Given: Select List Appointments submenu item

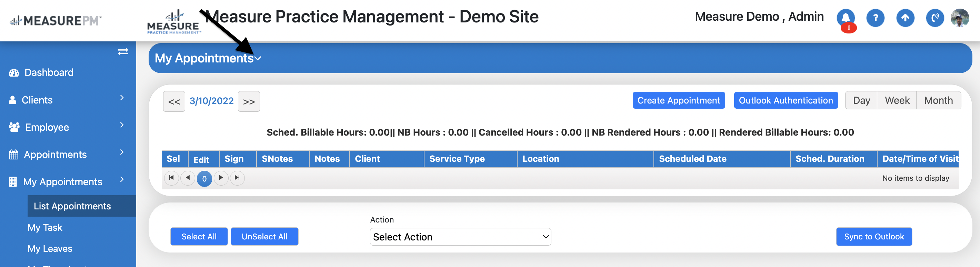Looking at the screenshot, I should coord(82,206).
